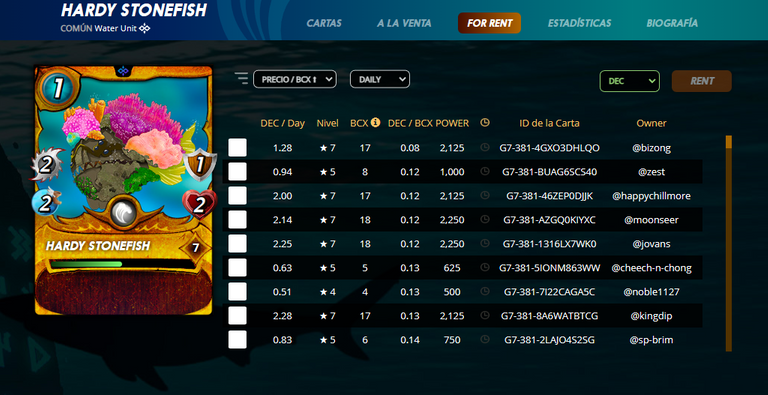Open the DEC currency dropdown
The height and width of the screenshot is (395, 768).
[629, 81]
